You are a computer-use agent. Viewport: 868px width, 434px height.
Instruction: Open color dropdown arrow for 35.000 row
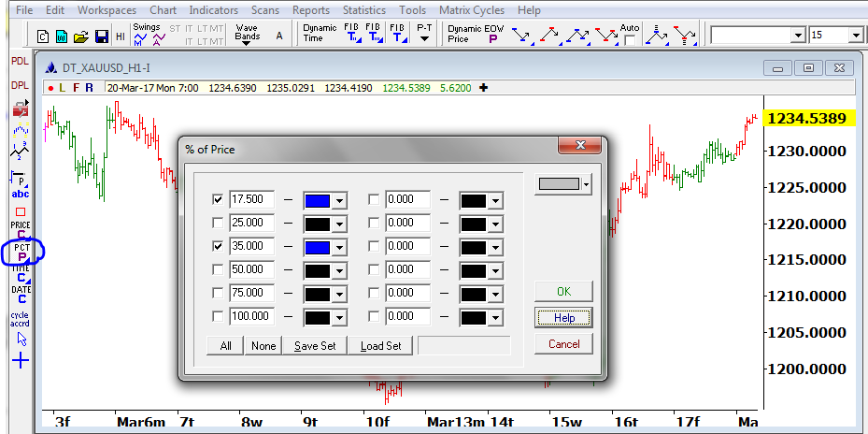339,247
